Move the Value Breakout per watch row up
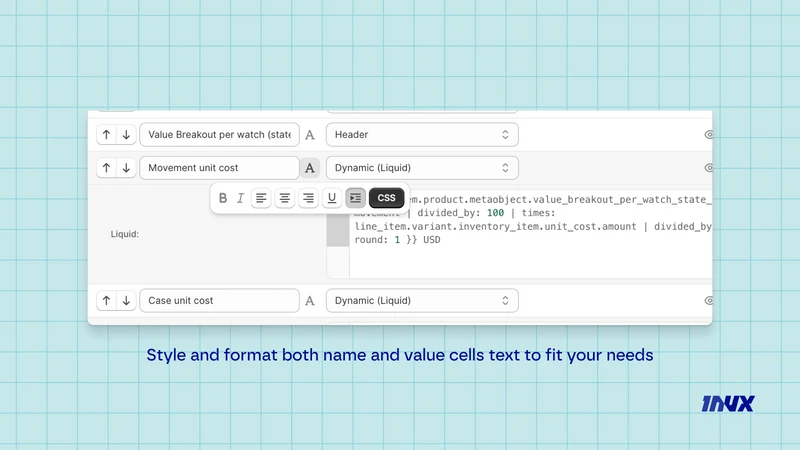 [x=106, y=135]
